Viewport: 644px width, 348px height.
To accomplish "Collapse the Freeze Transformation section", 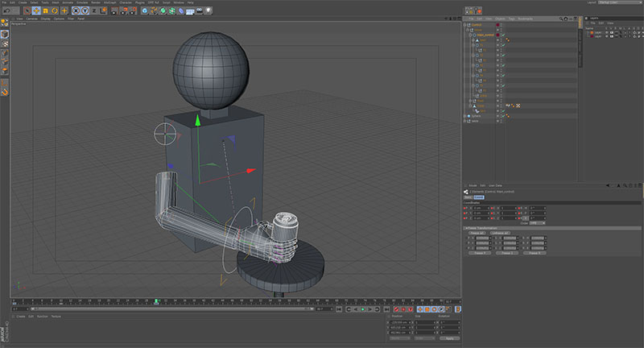I will click(x=466, y=228).
